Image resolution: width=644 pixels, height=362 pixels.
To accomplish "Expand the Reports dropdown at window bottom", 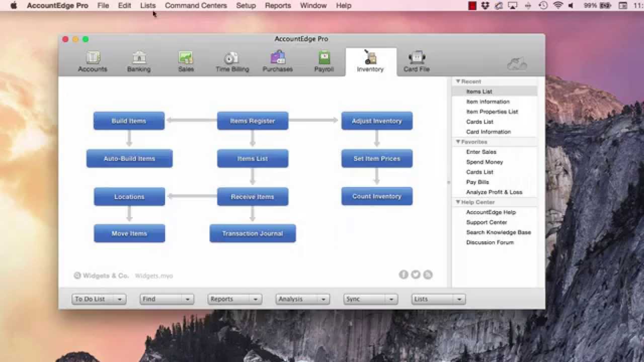I will coord(234,299).
